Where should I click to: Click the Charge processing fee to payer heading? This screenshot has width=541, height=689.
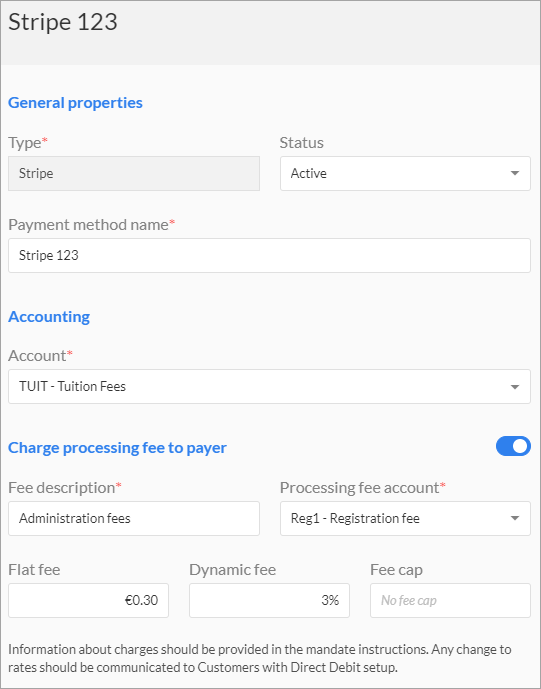117,448
